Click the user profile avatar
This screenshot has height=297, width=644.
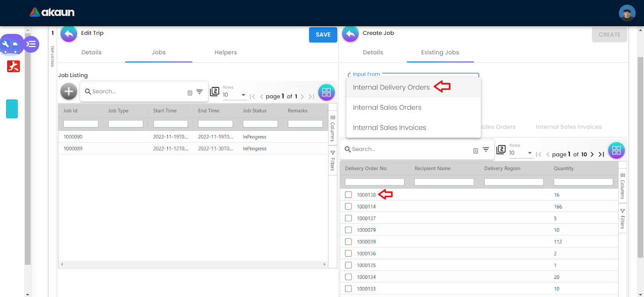[x=627, y=13]
